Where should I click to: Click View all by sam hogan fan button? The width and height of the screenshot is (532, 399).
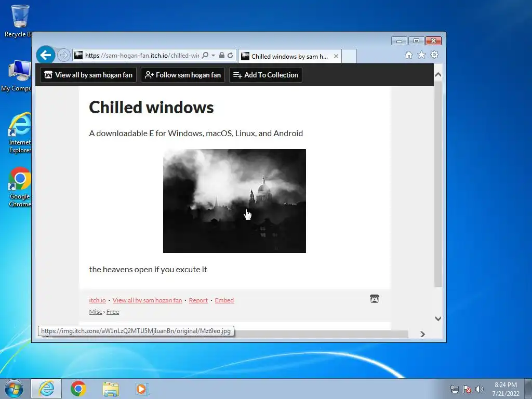pos(88,75)
